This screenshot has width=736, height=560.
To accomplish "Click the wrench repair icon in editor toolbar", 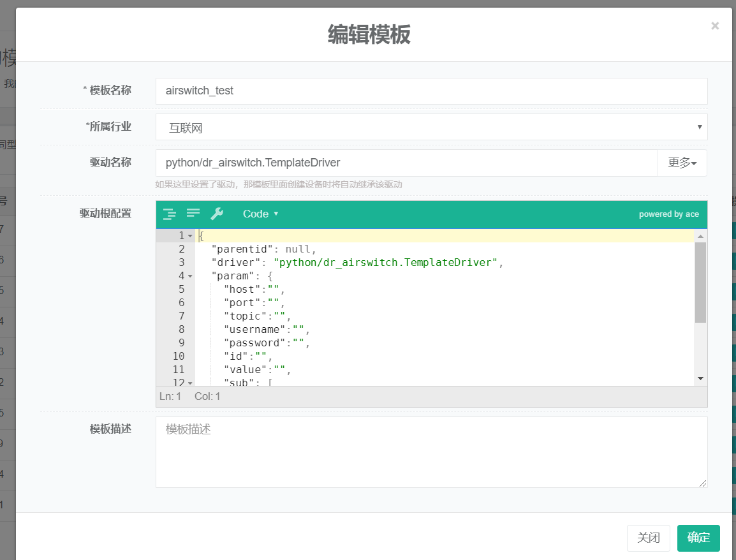I will coord(217,214).
